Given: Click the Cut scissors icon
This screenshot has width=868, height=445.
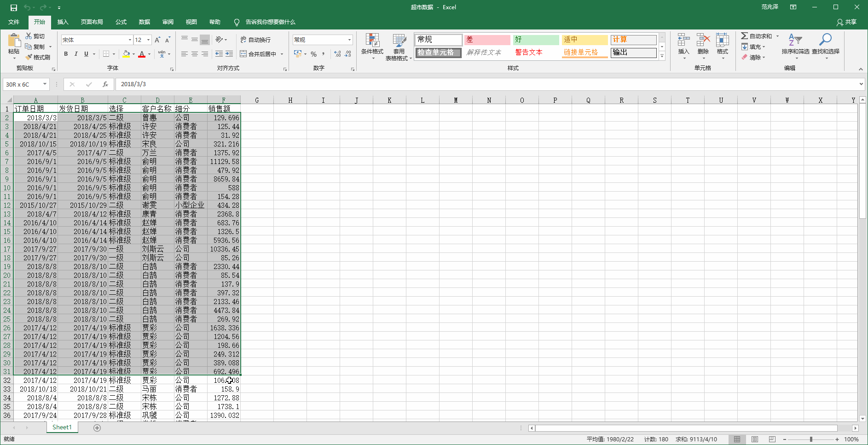Looking at the screenshot, I should point(29,36).
